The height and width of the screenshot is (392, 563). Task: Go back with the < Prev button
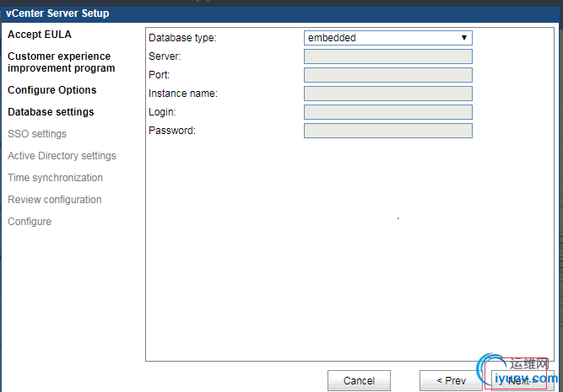(x=451, y=381)
